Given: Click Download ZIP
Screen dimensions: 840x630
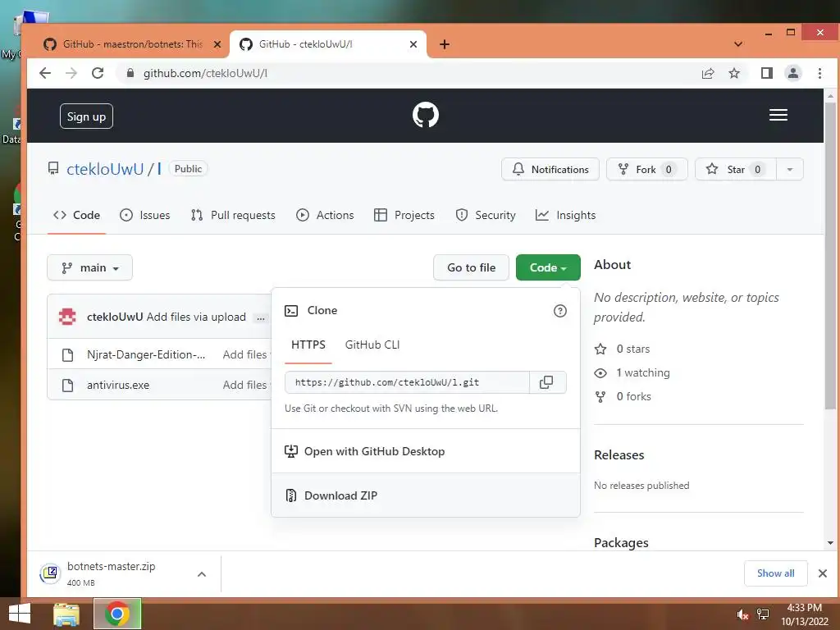Looking at the screenshot, I should click(426, 495).
